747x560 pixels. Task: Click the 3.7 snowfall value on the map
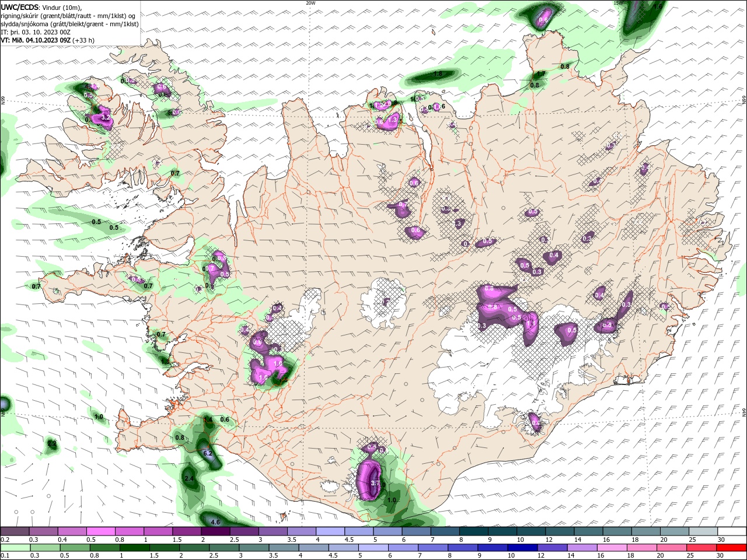(375, 483)
